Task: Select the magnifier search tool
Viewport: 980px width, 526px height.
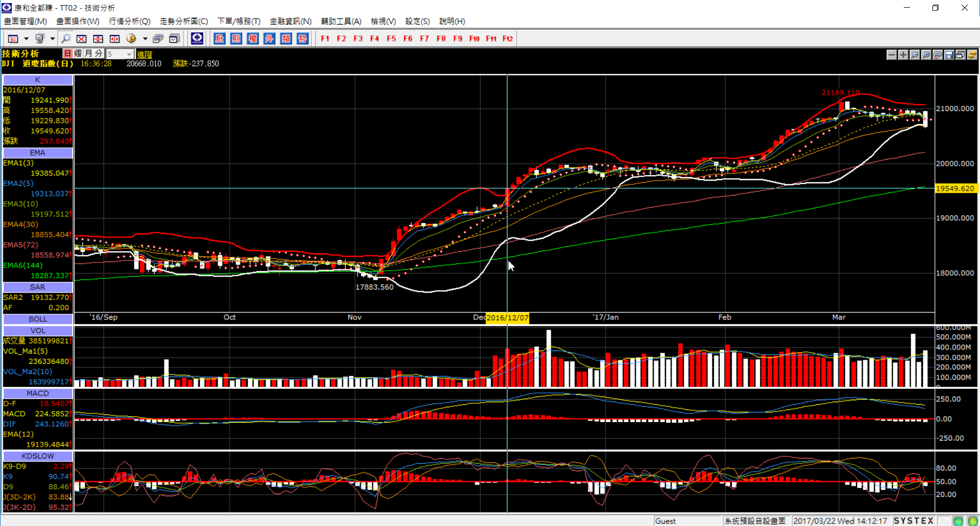Action: coord(65,38)
